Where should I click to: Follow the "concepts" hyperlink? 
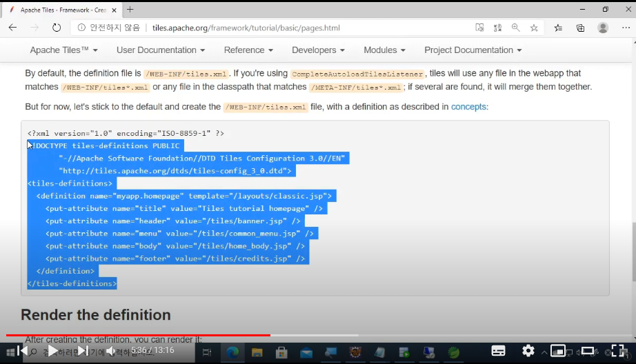(468, 107)
